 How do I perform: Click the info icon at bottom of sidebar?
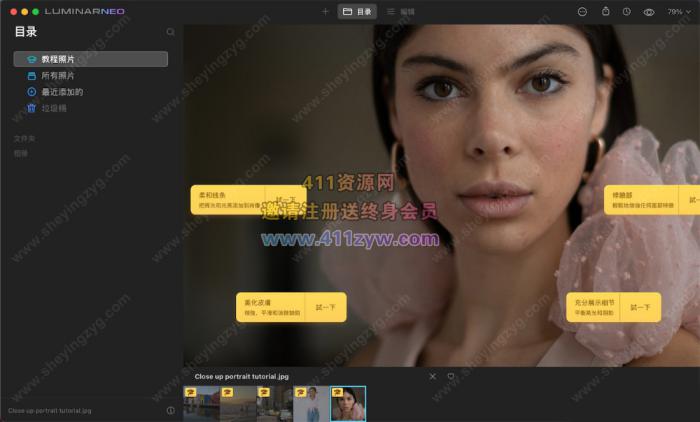[170, 410]
